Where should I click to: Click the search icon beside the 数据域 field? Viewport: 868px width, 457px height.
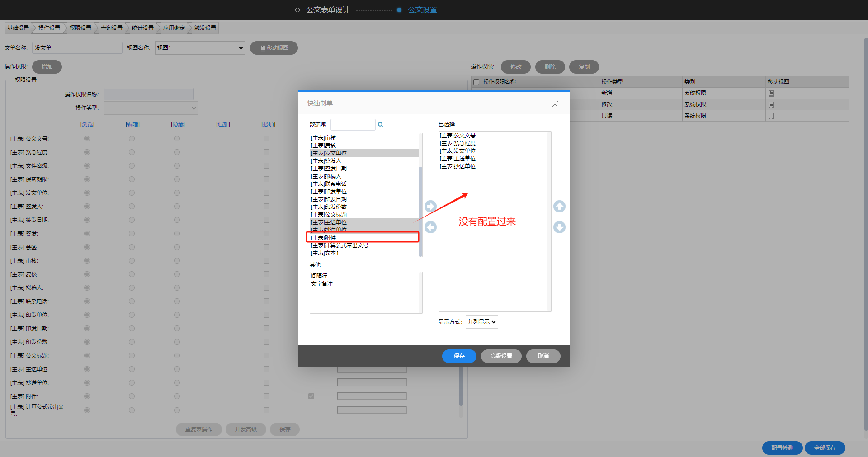(x=381, y=125)
